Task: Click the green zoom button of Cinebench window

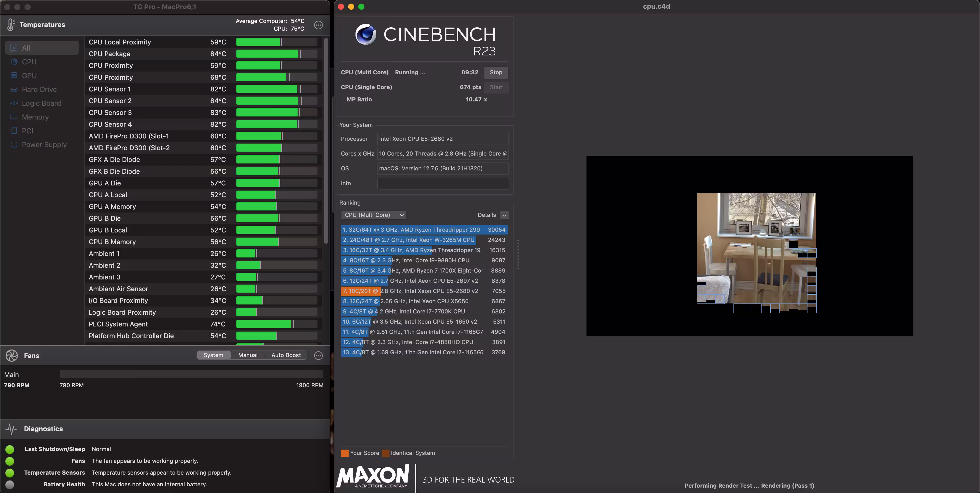Action: 361,6
